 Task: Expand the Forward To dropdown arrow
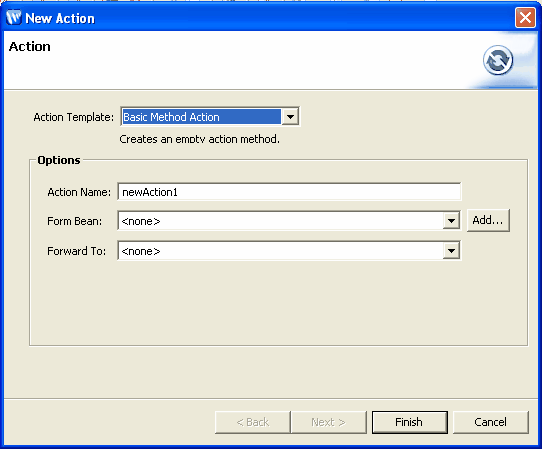pos(451,251)
